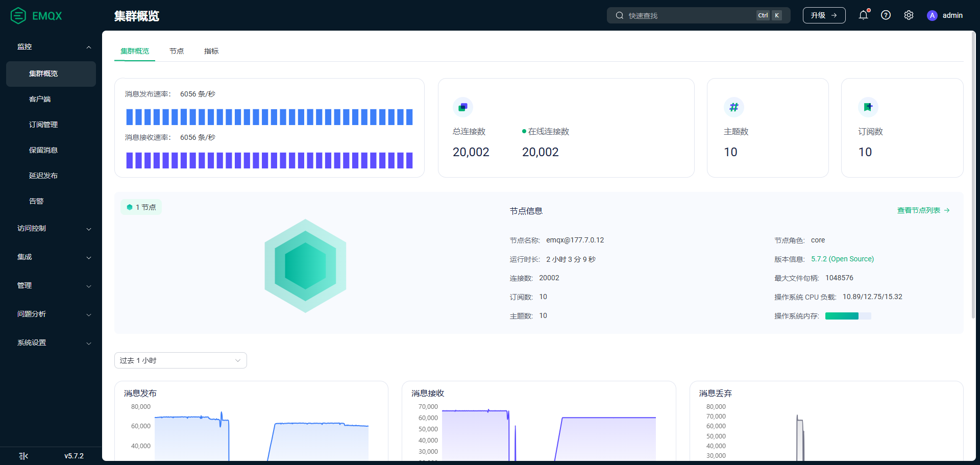The image size is (980, 465).
Task: Click the admin user avatar
Action: point(932,15)
